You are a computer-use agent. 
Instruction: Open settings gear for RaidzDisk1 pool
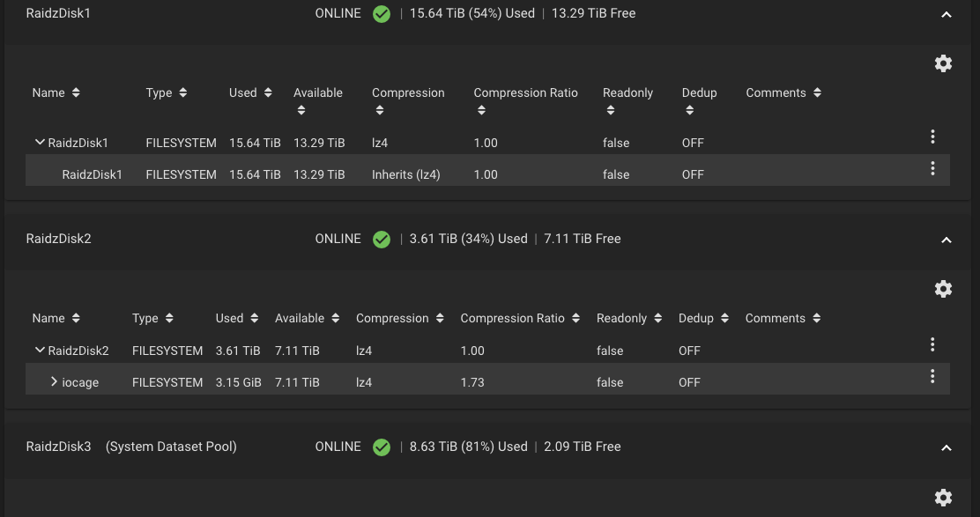(942, 63)
